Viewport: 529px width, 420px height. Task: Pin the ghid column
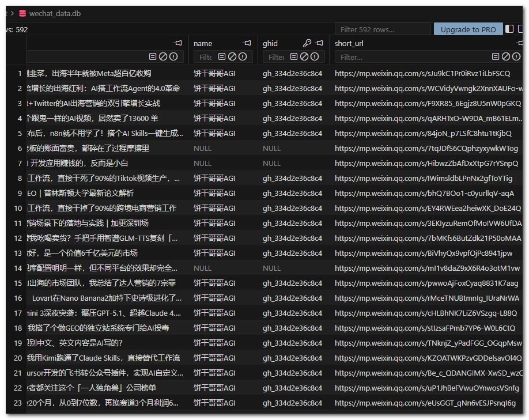(319, 43)
